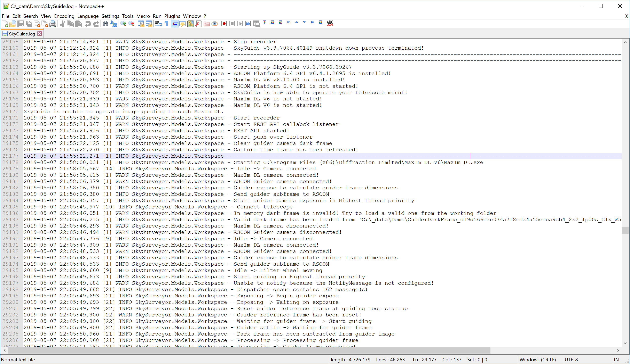
Task: Close the SkyGuide.log tab
Action: [x=39, y=33]
